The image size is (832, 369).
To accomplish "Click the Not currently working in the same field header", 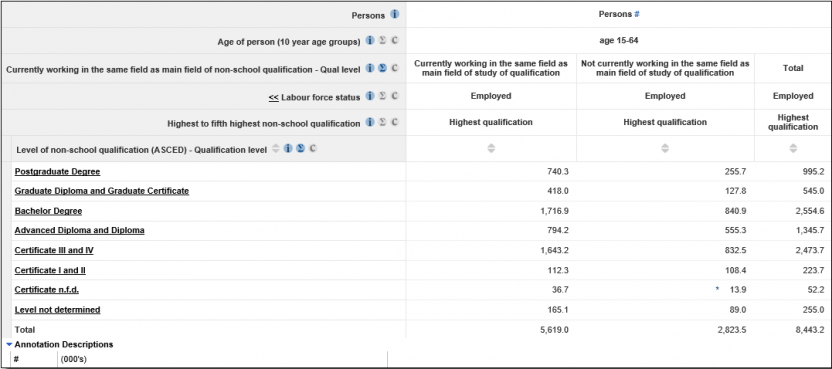I will tap(665, 68).
